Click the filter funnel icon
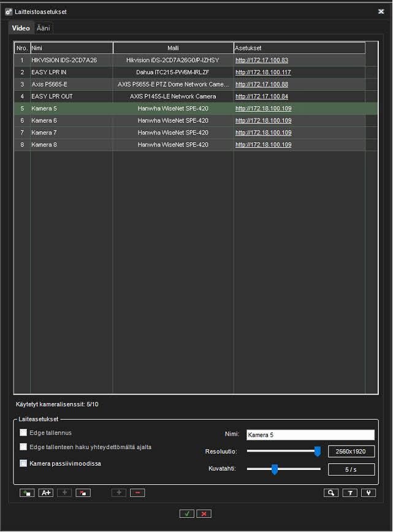 [x=350, y=493]
